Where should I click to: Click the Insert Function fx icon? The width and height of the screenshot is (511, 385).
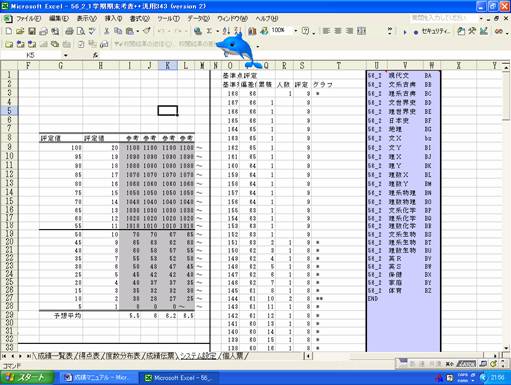point(95,55)
